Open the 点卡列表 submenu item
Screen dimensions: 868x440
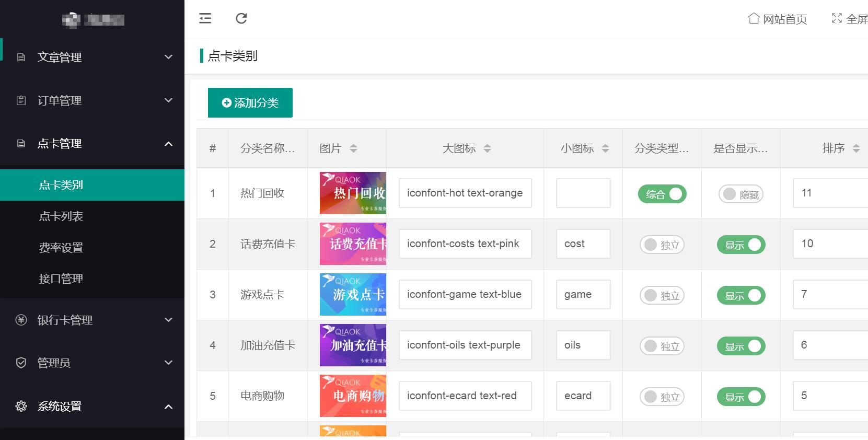tap(61, 216)
